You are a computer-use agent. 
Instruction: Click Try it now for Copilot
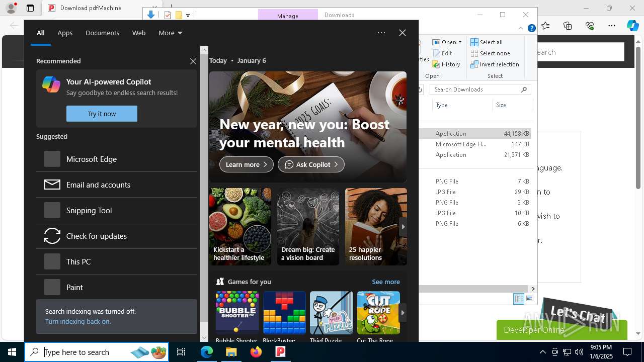(102, 114)
